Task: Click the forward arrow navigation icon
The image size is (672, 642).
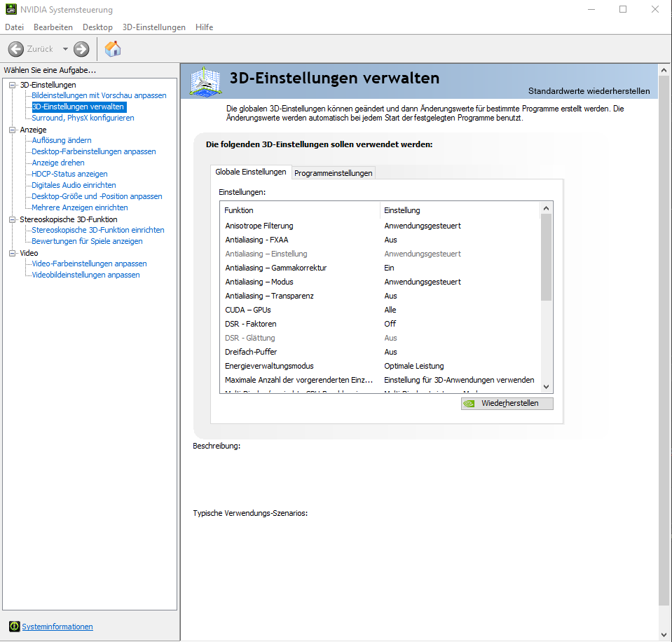Action: pos(81,49)
